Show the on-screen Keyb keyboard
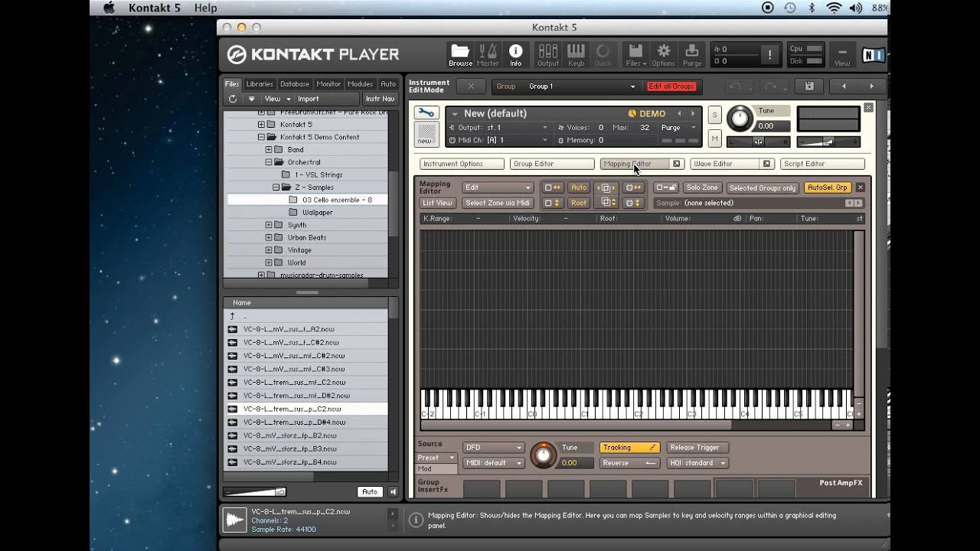The image size is (980, 551). pos(576,54)
